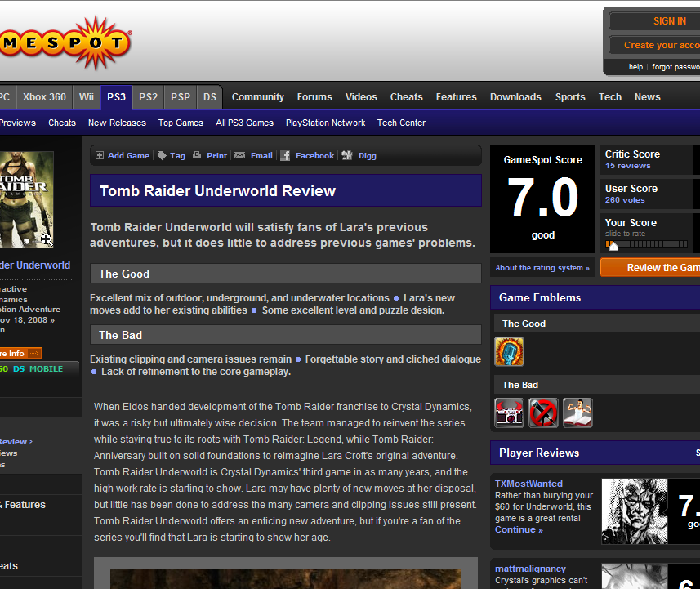Go to the Videos section
The width and height of the screenshot is (700, 589).
coord(361,97)
